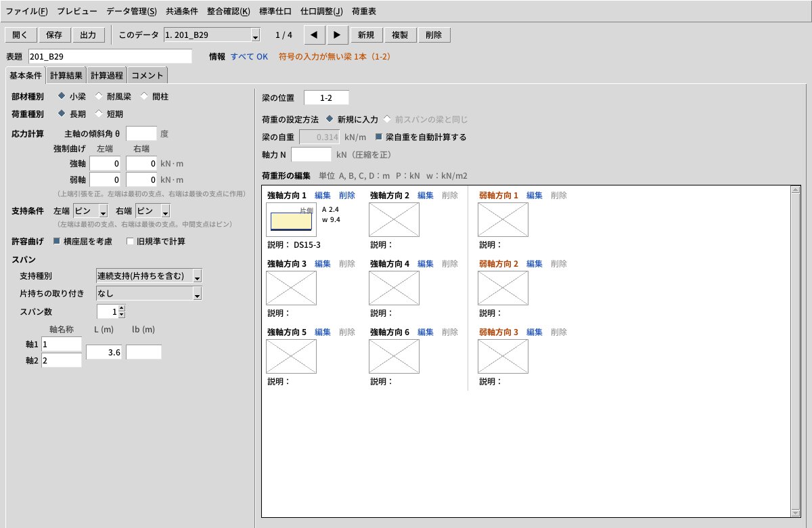Switch to the 基本条件 tab
This screenshot has height=528, width=812.
pyautogui.click(x=26, y=75)
